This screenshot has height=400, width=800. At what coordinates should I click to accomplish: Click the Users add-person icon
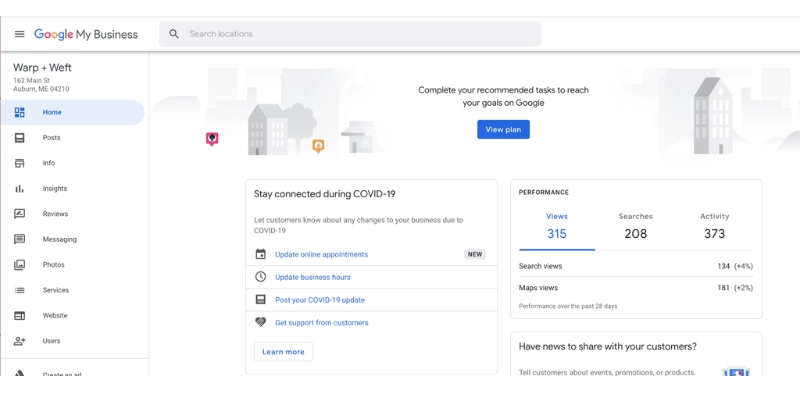[x=19, y=341]
